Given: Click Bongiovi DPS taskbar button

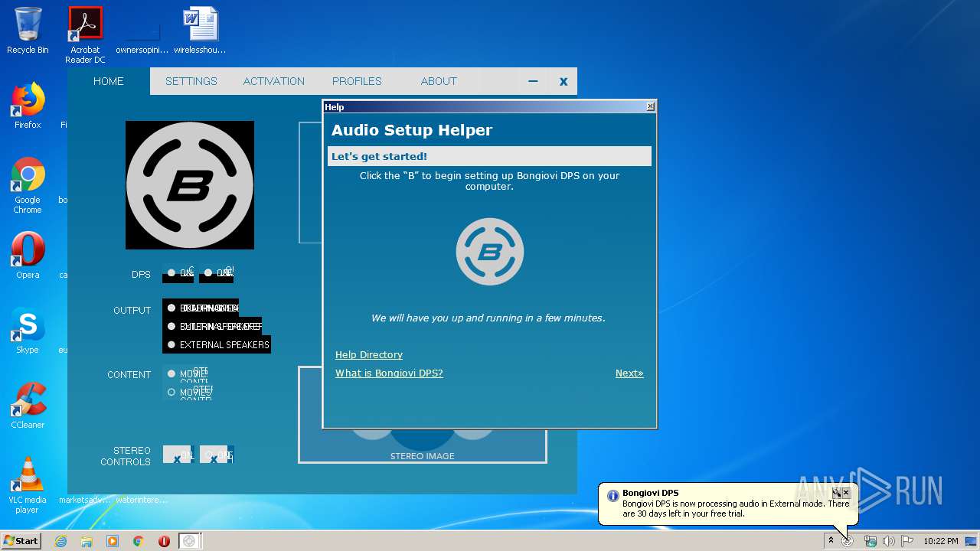Looking at the screenshot, I should coord(190,541).
